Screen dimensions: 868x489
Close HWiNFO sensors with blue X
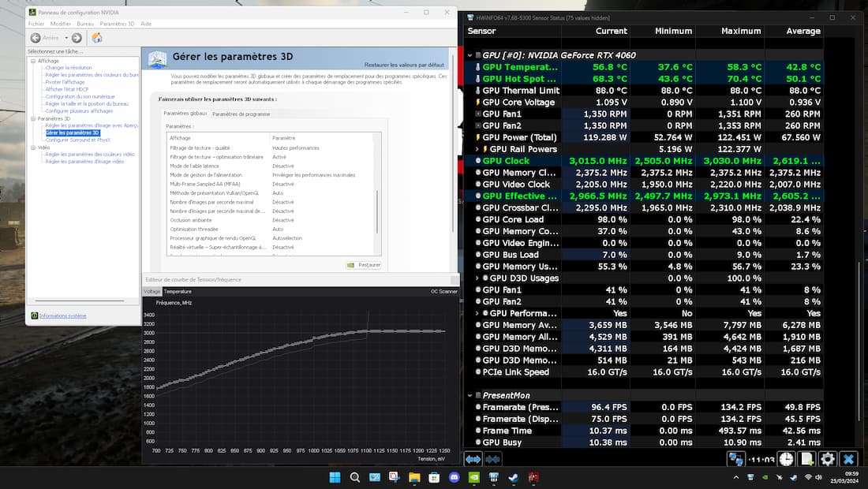(848, 459)
